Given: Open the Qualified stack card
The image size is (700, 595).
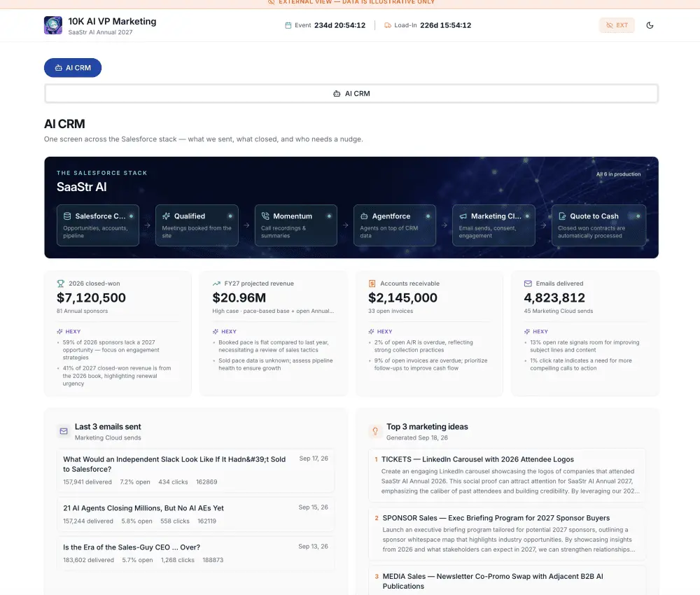Looking at the screenshot, I should coord(197,225).
